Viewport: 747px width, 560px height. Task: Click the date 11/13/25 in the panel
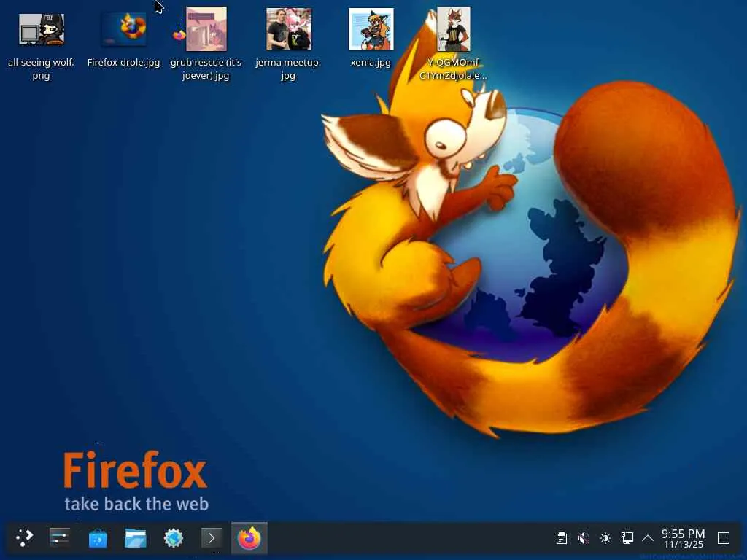coord(684,544)
